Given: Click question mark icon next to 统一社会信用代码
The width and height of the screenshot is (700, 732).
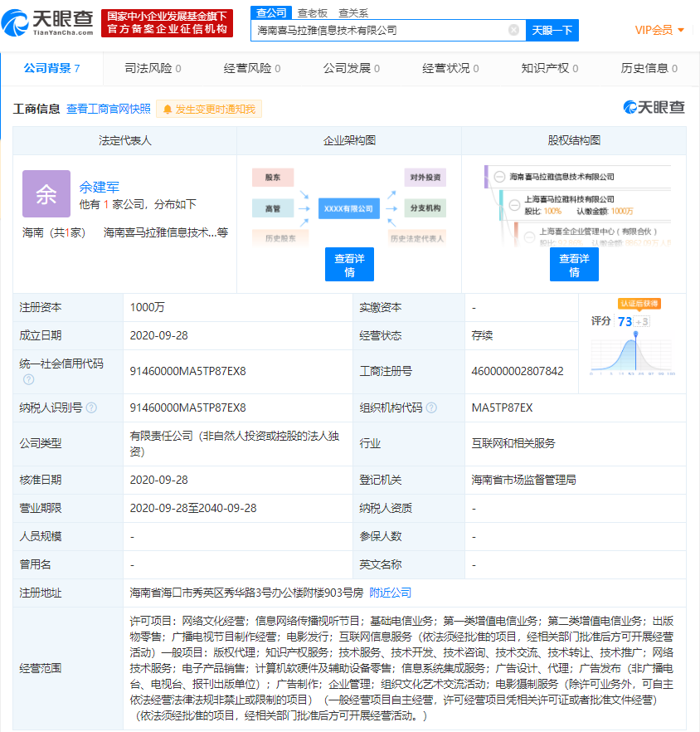Looking at the screenshot, I should click(27, 379).
